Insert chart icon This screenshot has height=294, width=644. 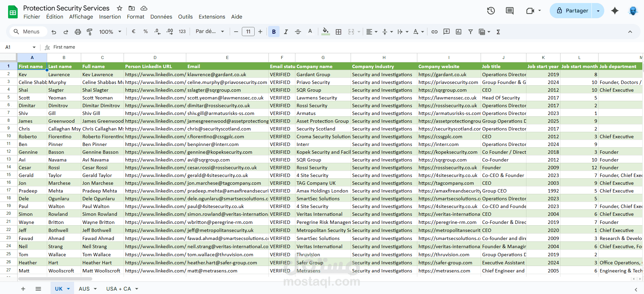[x=458, y=32]
